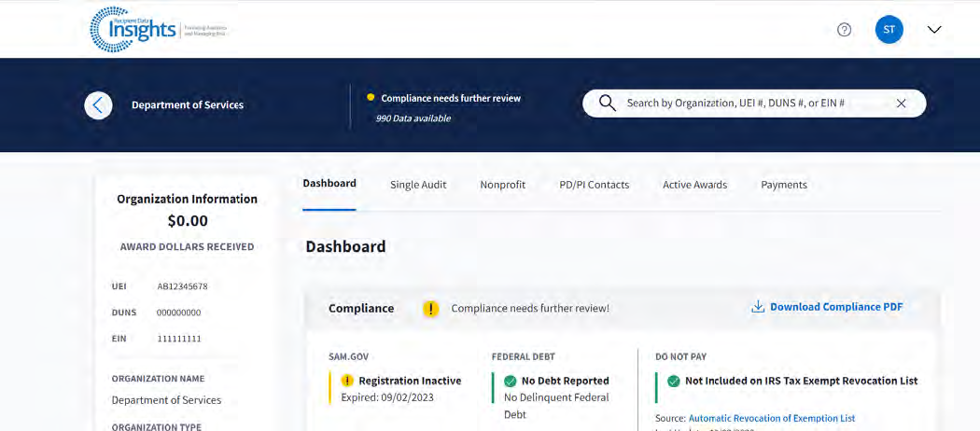
Task: Select the PD/PI Contacts tab
Action: pyautogui.click(x=594, y=185)
